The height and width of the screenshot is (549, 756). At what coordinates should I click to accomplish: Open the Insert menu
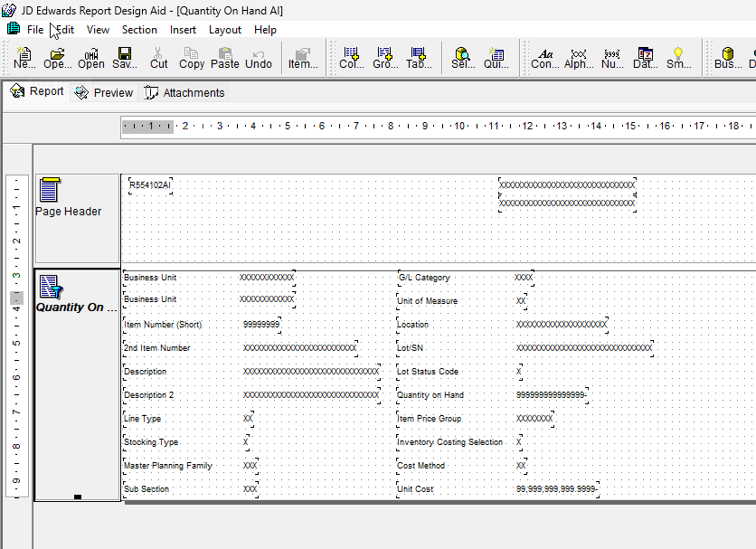click(x=183, y=30)
